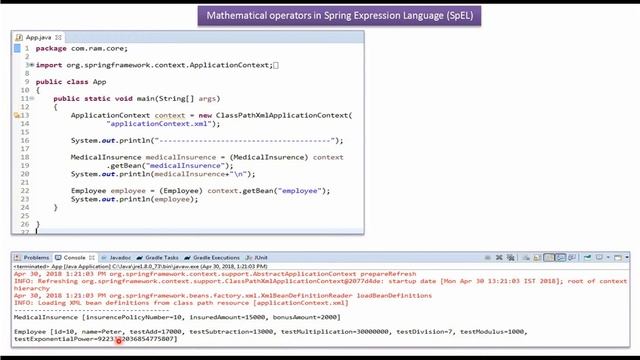Close the App.java editor tab
This screenshot has width=640, height=360.
pos(58,37)
